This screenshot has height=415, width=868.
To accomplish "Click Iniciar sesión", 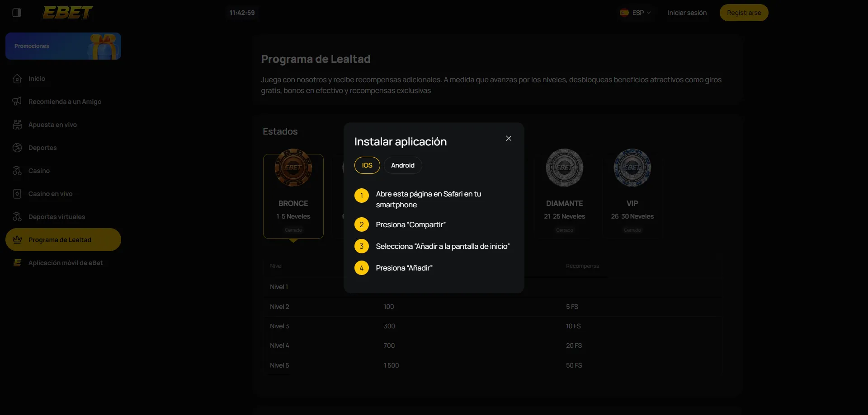I will [x=687, y=13].
